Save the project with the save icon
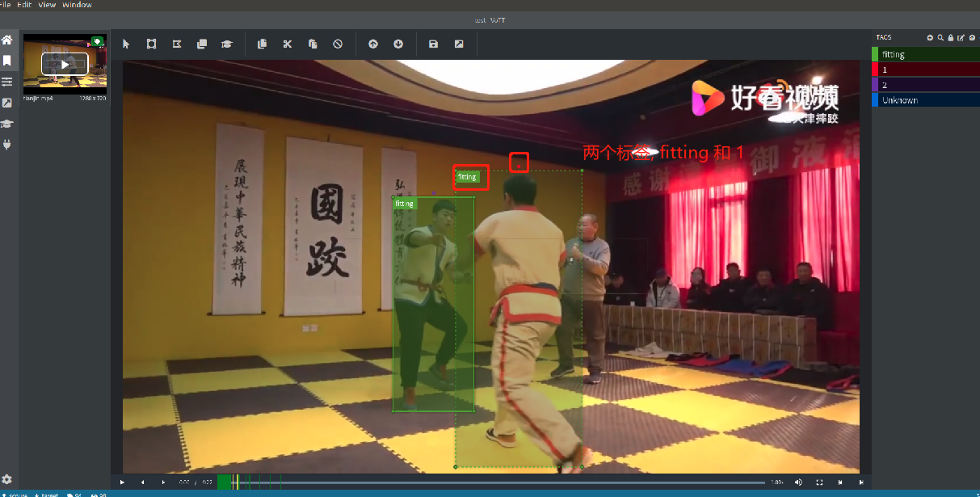Image resolution: width=980 pixels, height=497 pixels. (x=433, y=44)
